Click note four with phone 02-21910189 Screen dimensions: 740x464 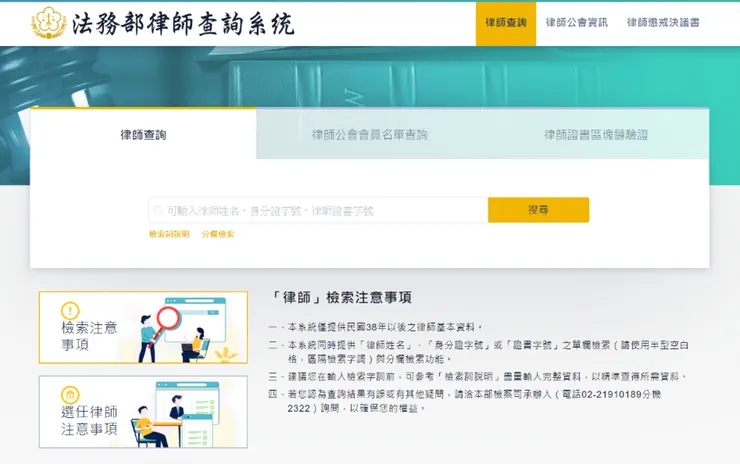tap(465, 401)
